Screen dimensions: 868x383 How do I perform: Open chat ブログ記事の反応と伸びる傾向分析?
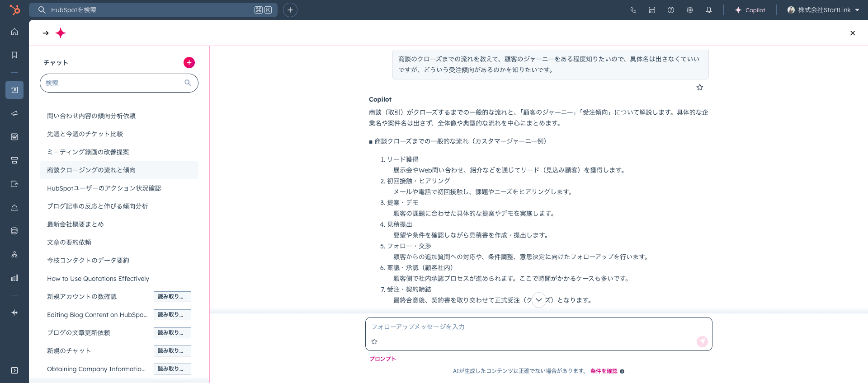click(119, 206)
